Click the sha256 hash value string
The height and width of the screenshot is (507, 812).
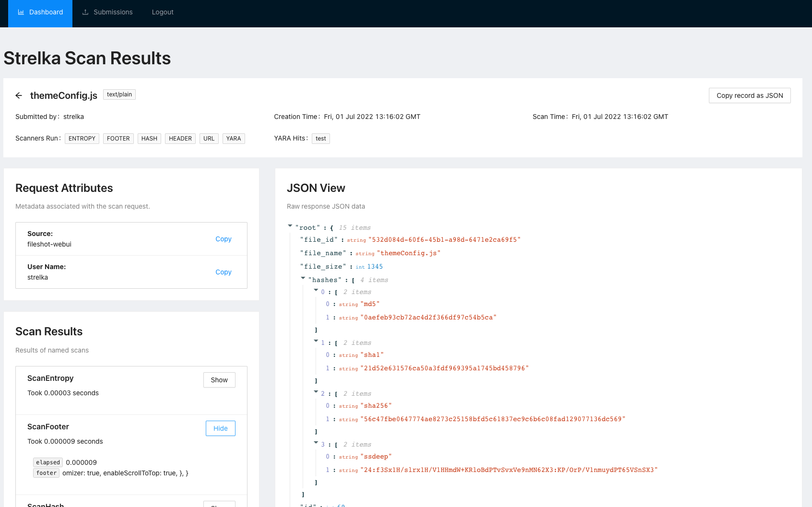(x=493, y=419)
